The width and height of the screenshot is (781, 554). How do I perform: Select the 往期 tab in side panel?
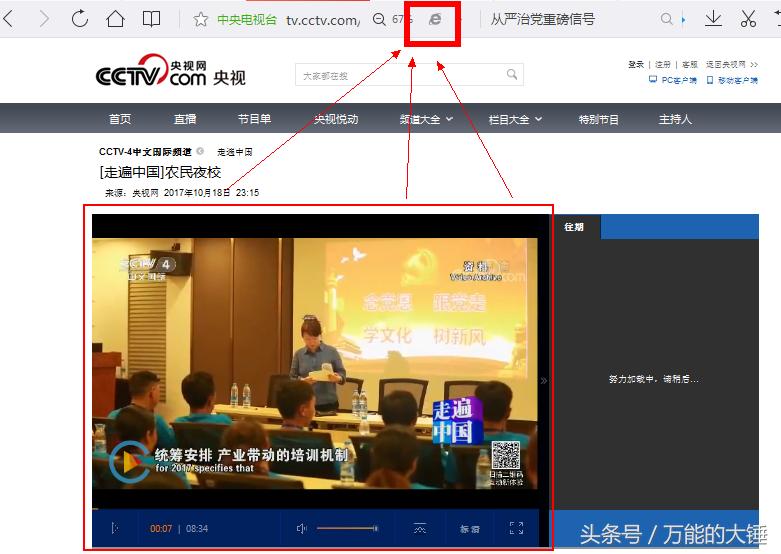tap(574, 227)
